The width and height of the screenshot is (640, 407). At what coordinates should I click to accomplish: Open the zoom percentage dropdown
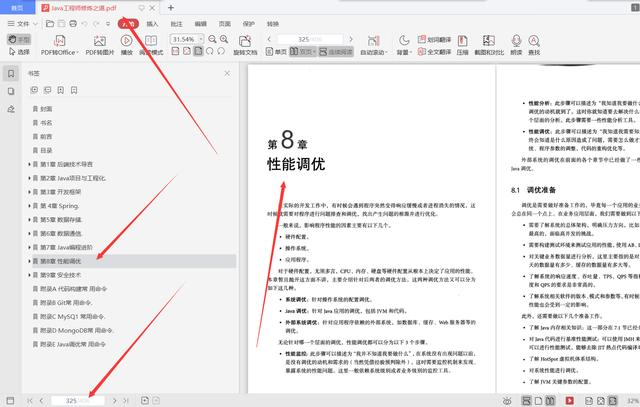[x=201, y=39]
